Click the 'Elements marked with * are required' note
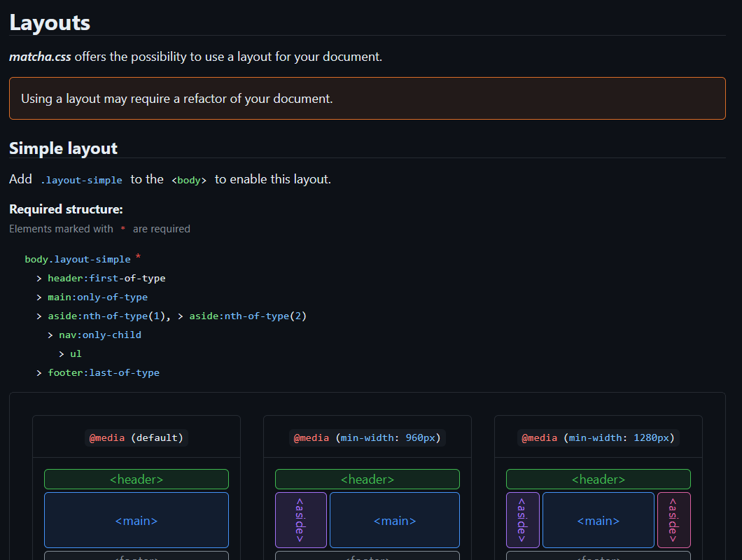Screen dimensions: 742x560 [100, 229]
